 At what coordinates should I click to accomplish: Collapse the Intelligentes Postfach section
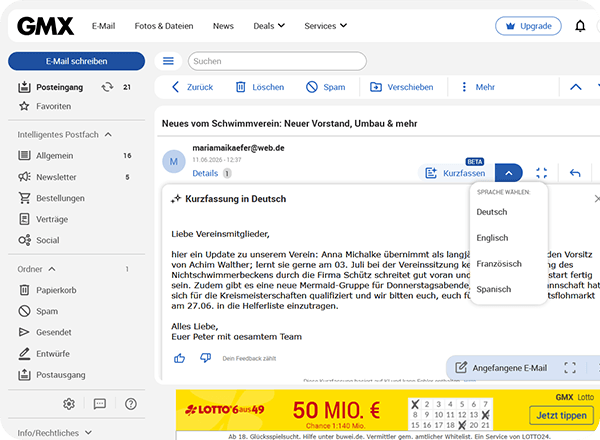point(64,135)
